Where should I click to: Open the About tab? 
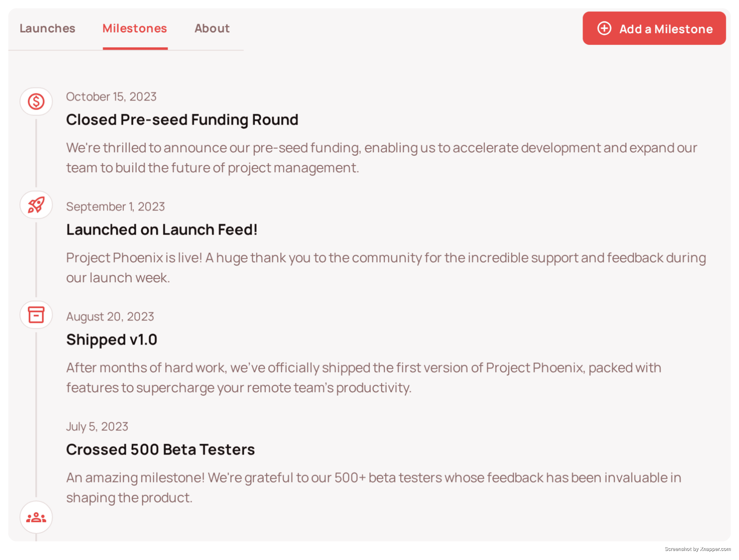pos(212,28)
